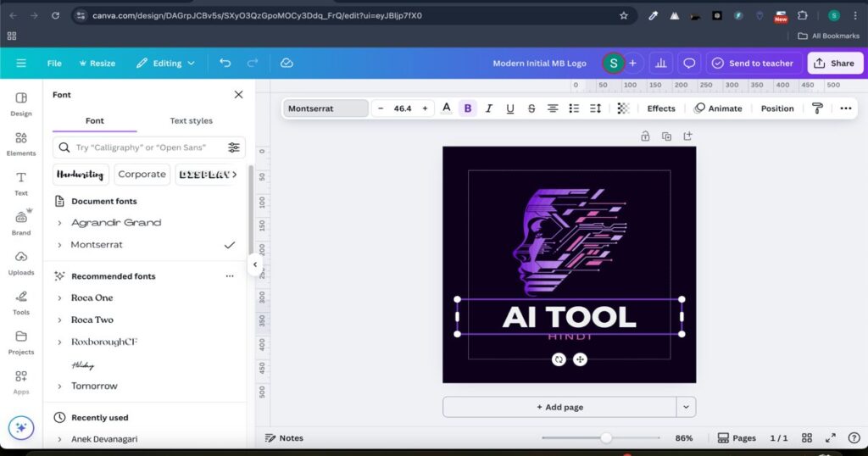Open the Apps sidebar panel
This screenshot has width=868, height=456.
pos(21,382)
